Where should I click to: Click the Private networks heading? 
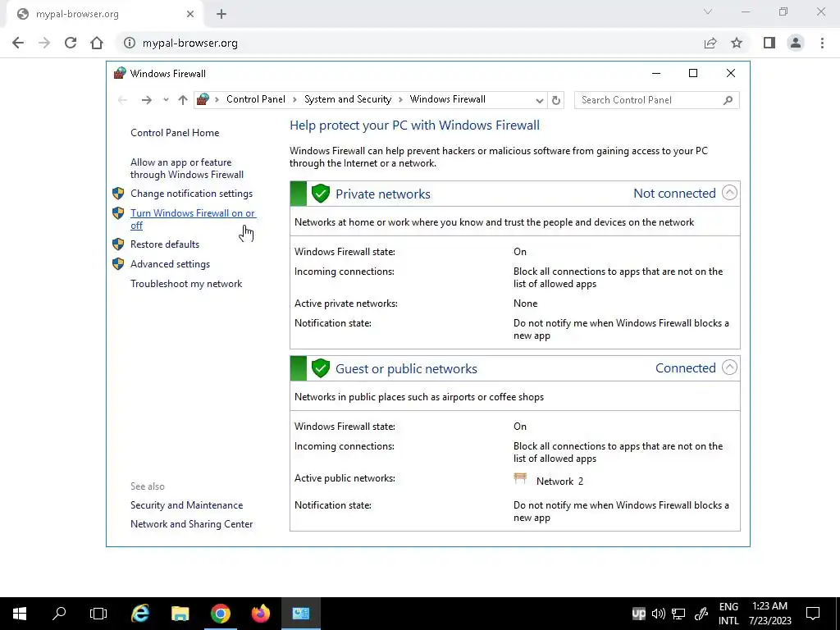pos(382,194)
